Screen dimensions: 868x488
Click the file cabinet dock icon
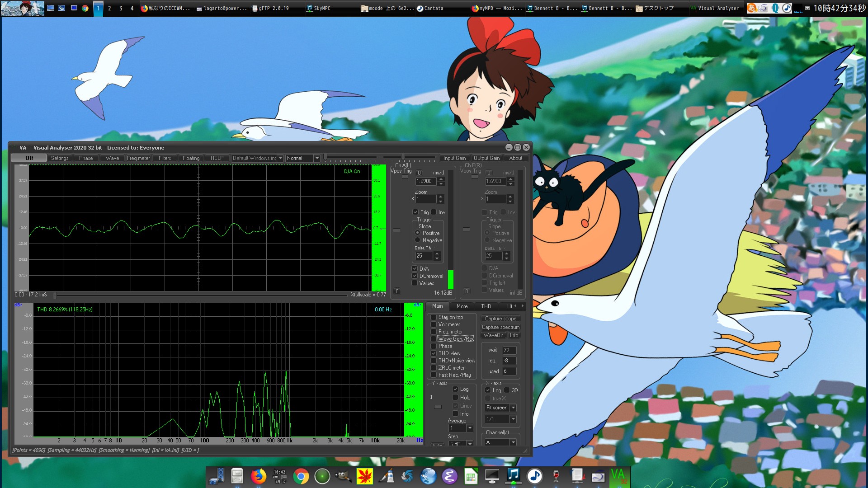click(x=237, y=476)
